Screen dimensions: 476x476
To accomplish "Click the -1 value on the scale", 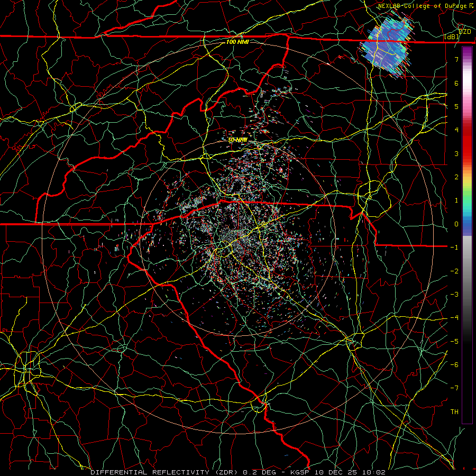I will [454, 247].
